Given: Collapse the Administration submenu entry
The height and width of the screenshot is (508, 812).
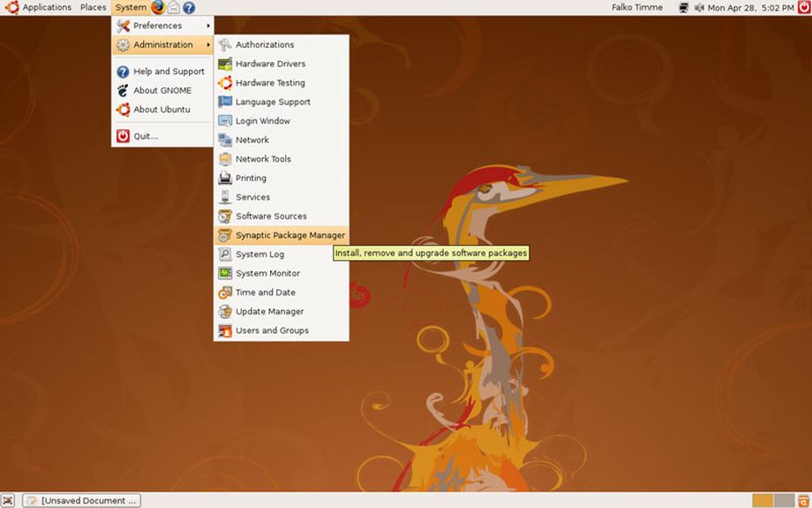Looking at the screenshot, I should (162, 45).
